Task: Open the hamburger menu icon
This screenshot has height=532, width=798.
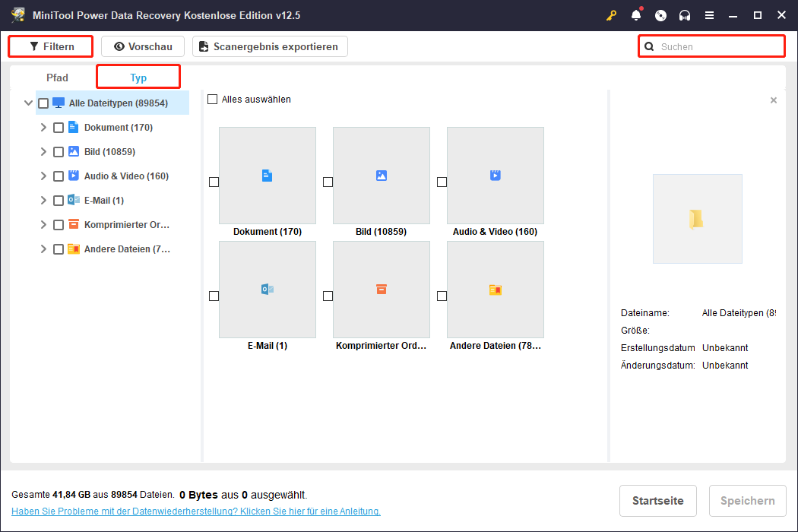Action: pyautogui.click(x=709, y=16)
